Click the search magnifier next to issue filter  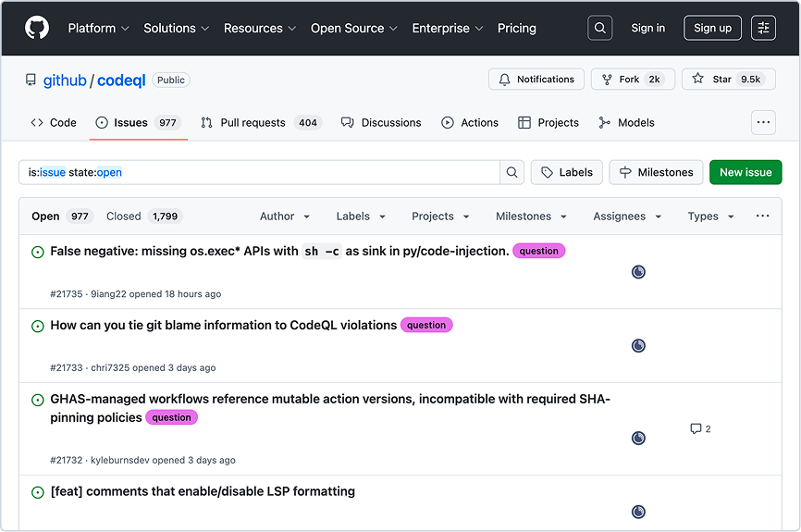tap(511, 172)
